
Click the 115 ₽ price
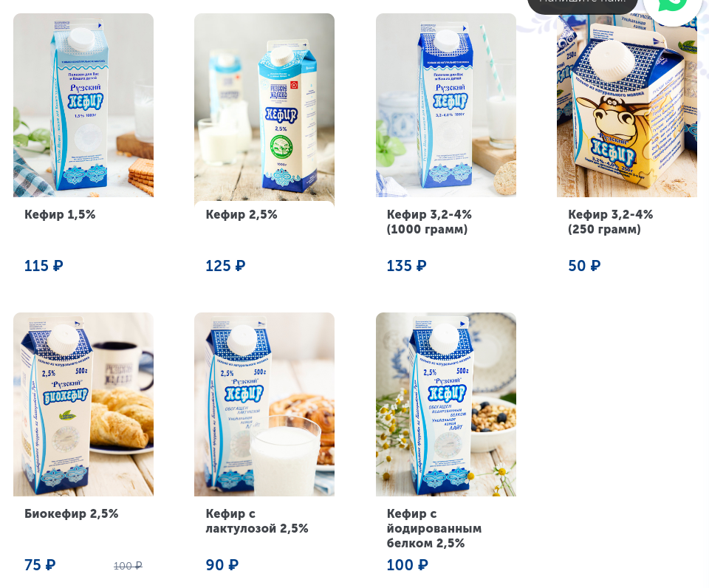tap(44, 265)
